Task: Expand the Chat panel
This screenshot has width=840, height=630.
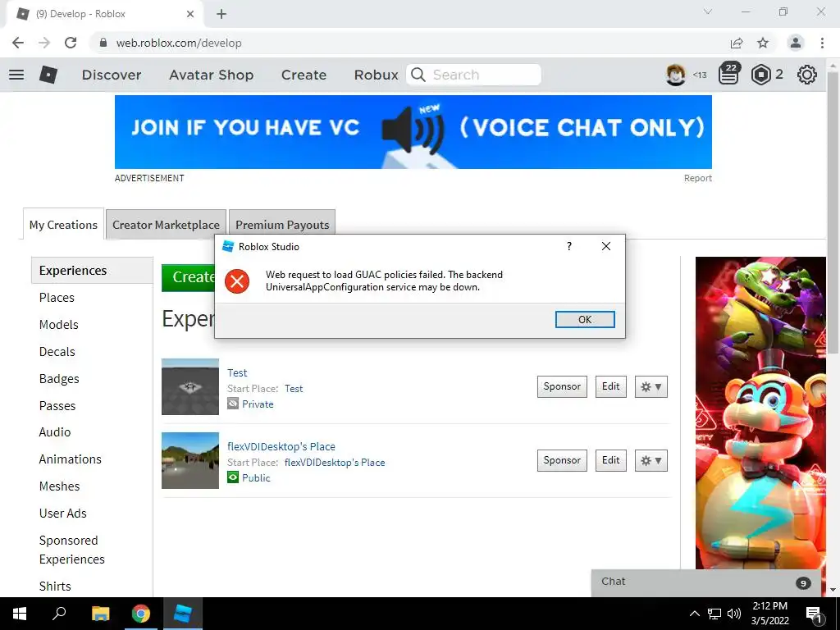Action: [x=705, y=582]
